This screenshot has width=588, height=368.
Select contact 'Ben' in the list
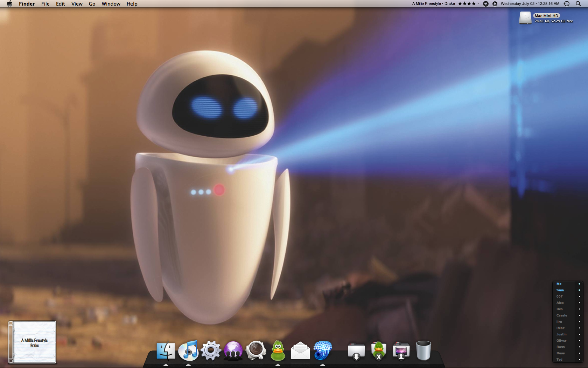coord(560,309)
